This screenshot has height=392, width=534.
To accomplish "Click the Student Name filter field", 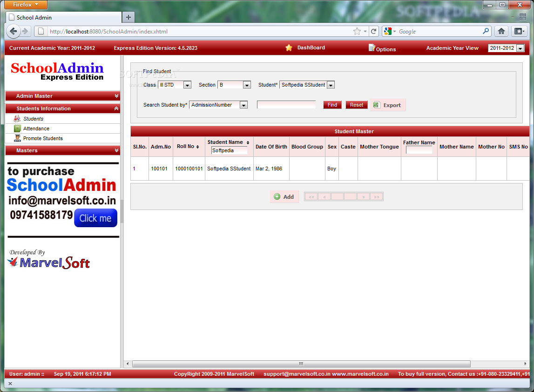I will (x=229, y=150).
